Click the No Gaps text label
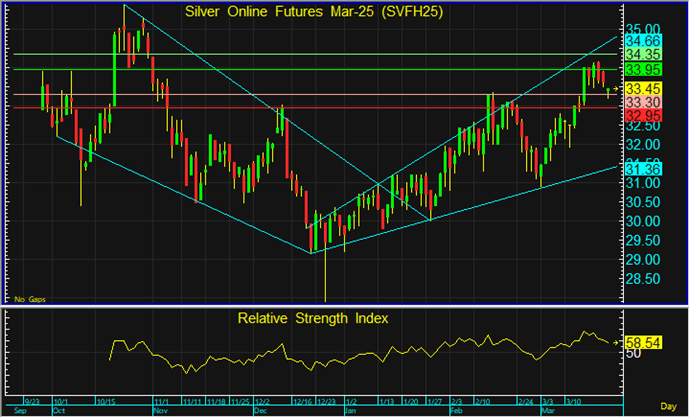Viewport: 690px width, 418px height. coord(29,298)
